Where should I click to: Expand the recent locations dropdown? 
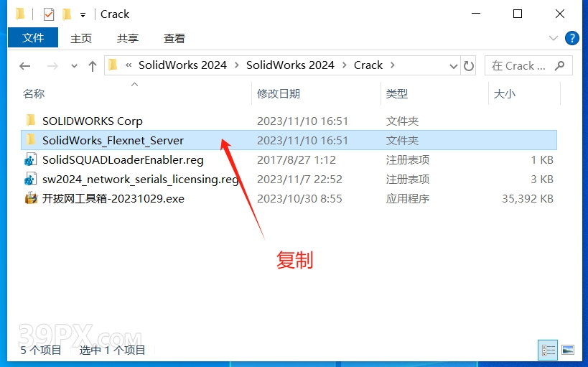pos(74,66)
